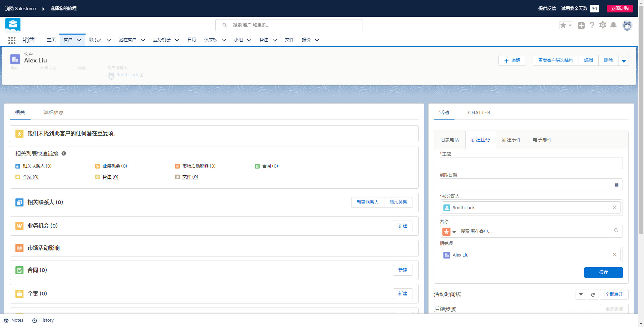Open the 提供反馈 link
The width and height of the screenshot is (644, 327).
547,8
